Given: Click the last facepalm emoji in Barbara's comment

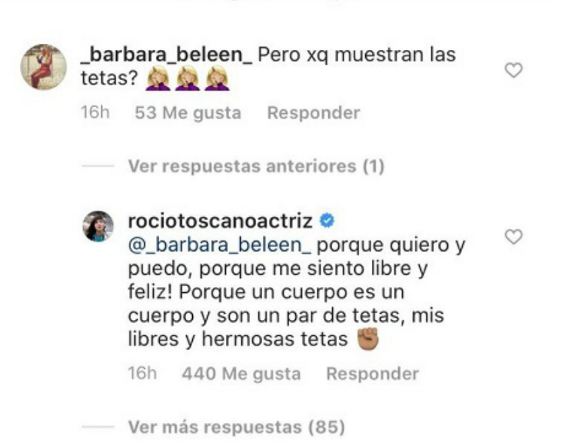Looking at the screenshot, I should 217,78.
